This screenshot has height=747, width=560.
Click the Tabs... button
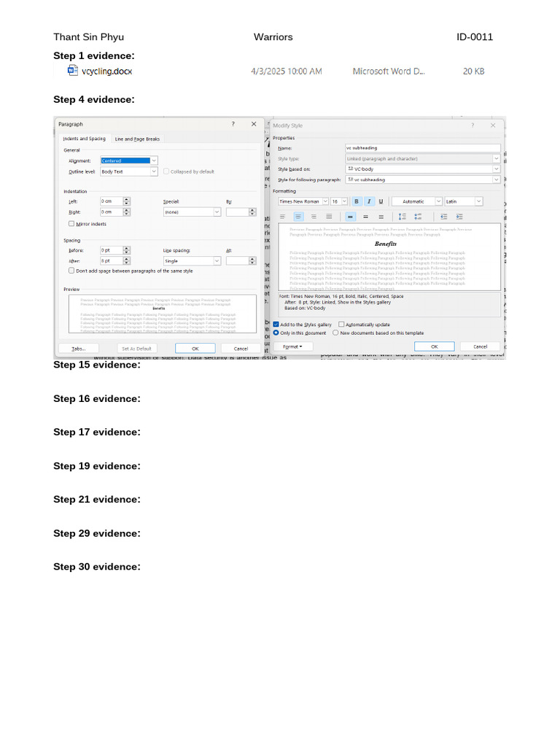tap(79, 349)
